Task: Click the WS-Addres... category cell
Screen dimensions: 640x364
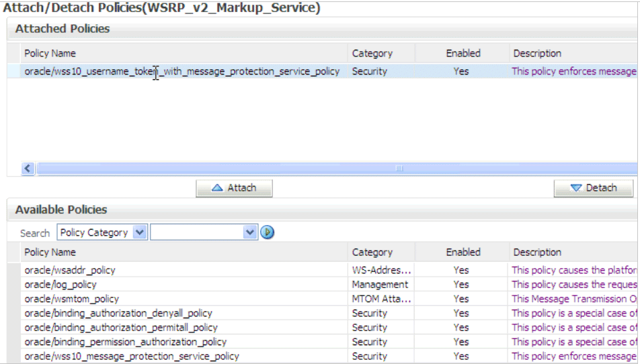Action: tap(381, 270)
